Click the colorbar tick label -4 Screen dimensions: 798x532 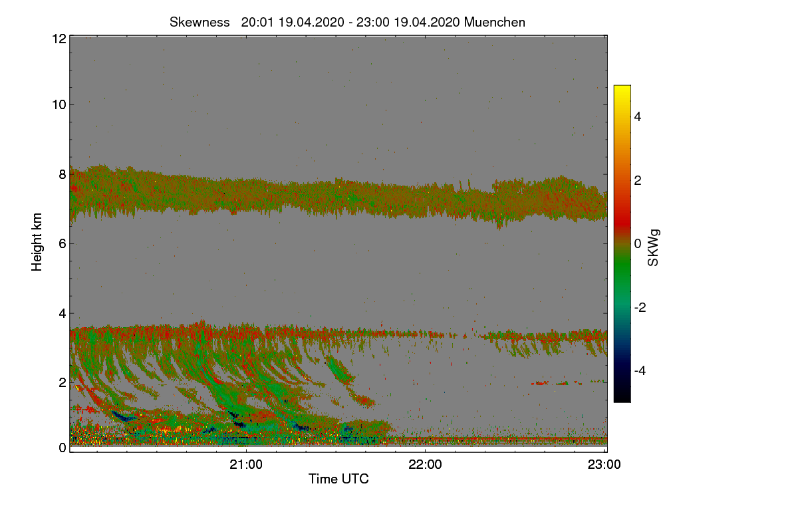(x=640, y=370)
